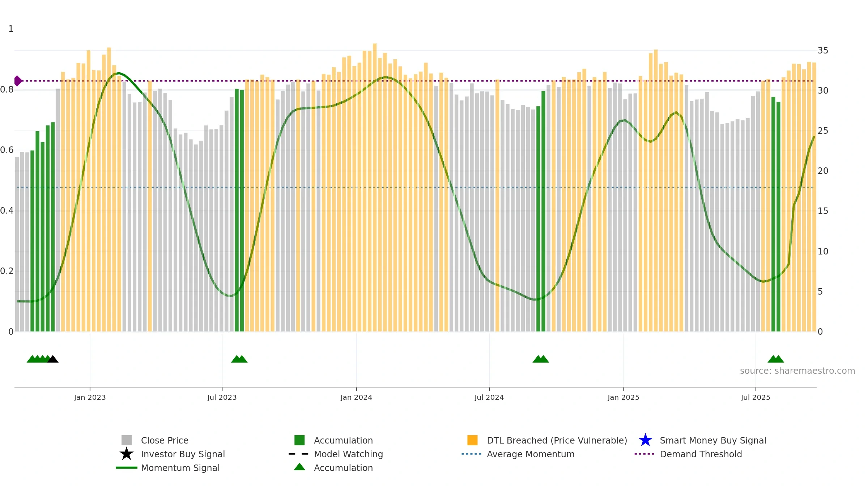868x488 pixels.
Task: Open the sharemaestro.com source link
Action: 797,371
